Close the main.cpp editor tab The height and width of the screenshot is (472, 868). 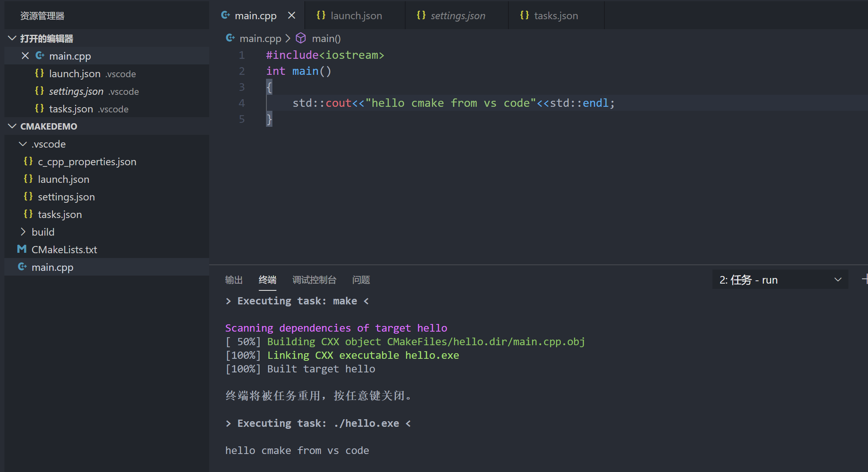(x=291, y=15)
